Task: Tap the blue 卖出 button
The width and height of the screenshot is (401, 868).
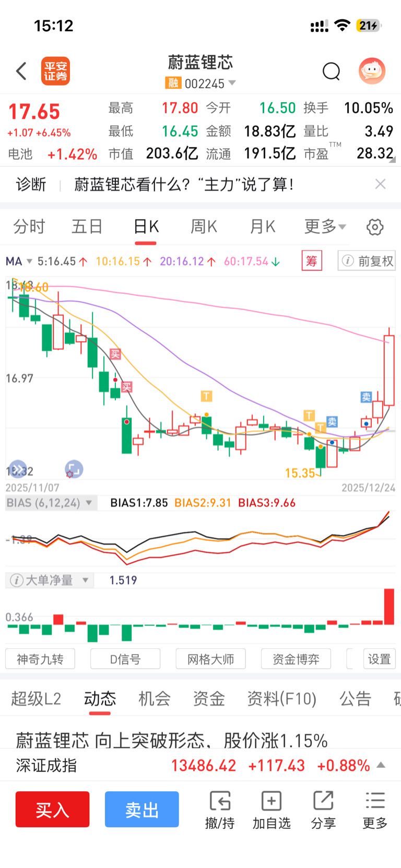Action: click(142, 809)
